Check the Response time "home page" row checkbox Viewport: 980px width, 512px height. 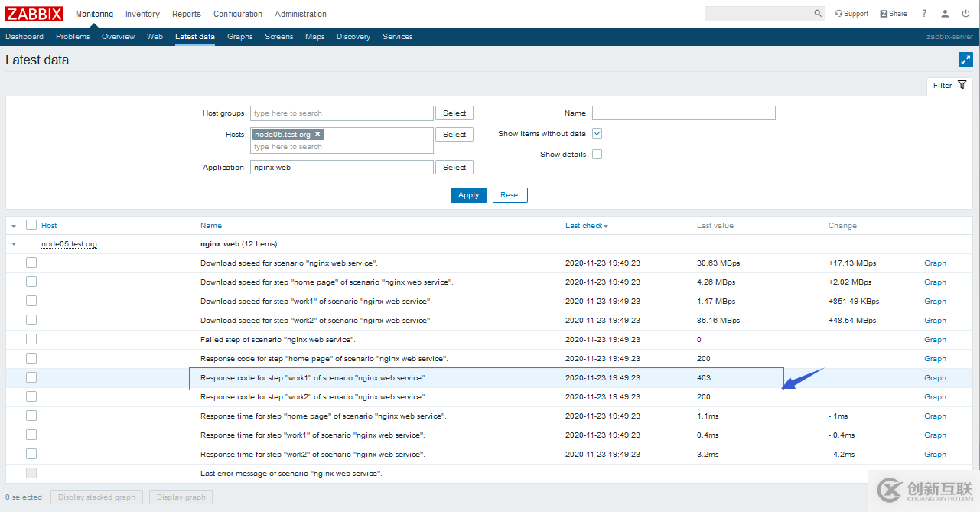click(x=31, y=416)
